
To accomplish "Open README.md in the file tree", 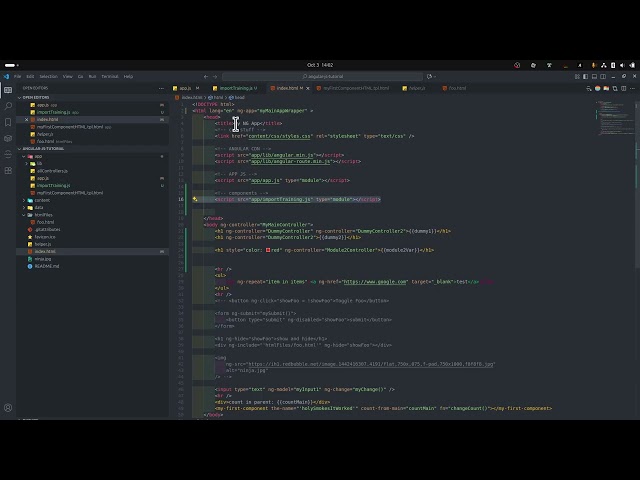I will point(47,266).
